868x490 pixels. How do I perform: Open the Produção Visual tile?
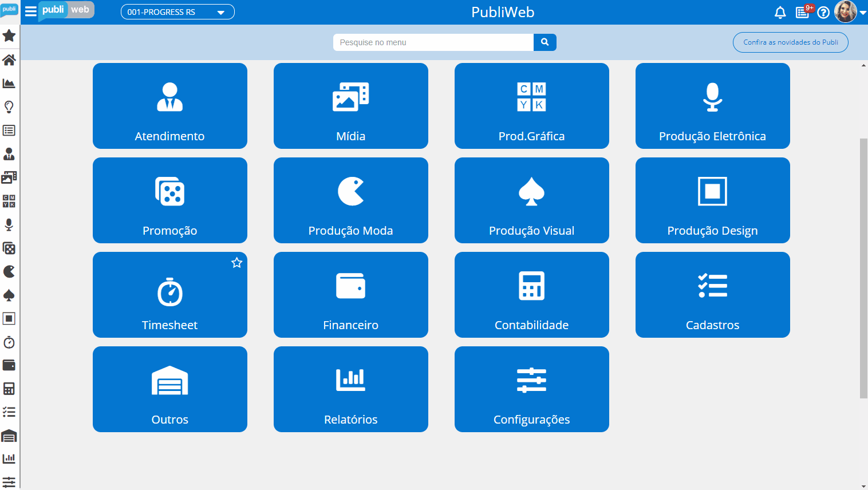pos(532,200)
